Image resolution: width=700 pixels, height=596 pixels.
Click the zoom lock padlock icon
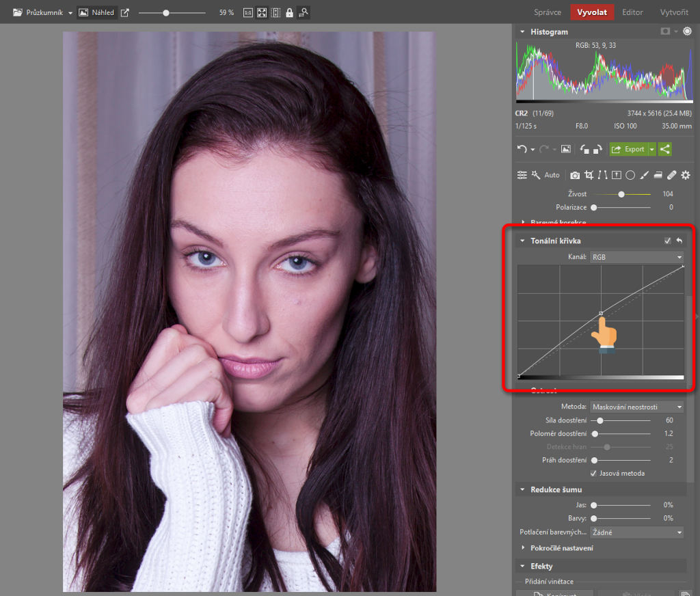point(290,12)
